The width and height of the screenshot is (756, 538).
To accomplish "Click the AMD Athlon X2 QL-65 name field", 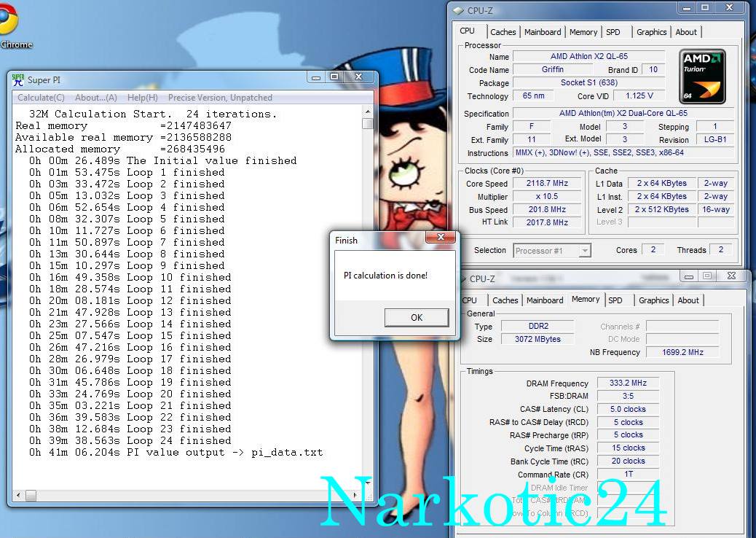I will click(588, 56).
